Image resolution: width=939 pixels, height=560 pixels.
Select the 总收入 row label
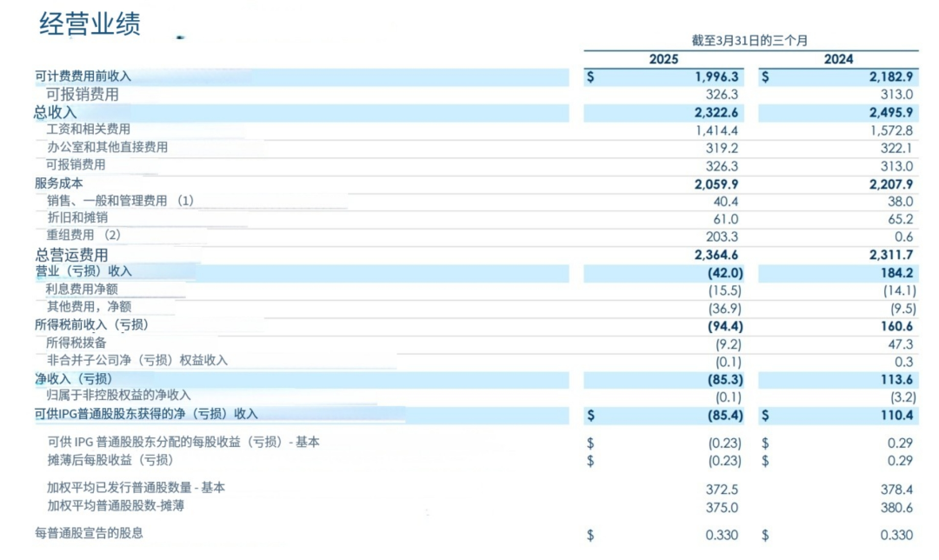point(55,112)
